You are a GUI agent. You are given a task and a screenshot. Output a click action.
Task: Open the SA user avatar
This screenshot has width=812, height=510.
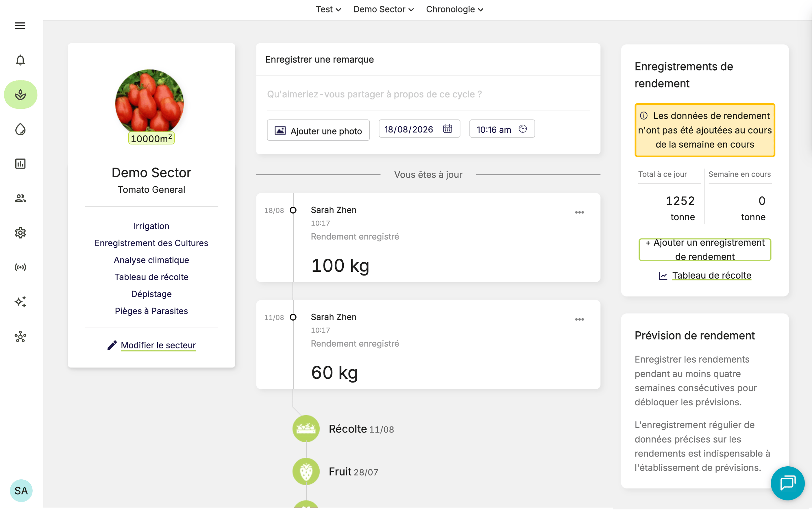tap(21, 491)
